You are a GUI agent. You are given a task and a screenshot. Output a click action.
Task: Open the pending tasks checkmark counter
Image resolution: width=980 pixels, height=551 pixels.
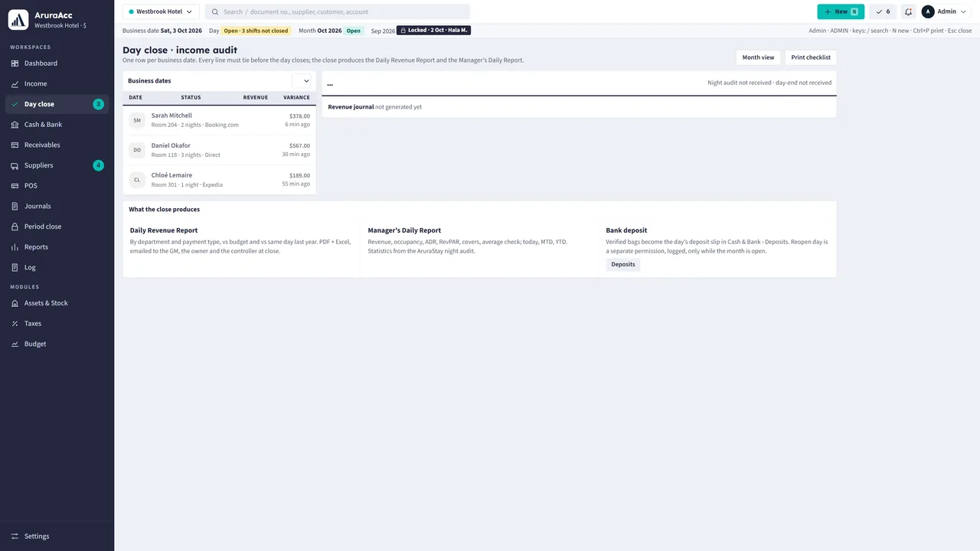(883, 11)
